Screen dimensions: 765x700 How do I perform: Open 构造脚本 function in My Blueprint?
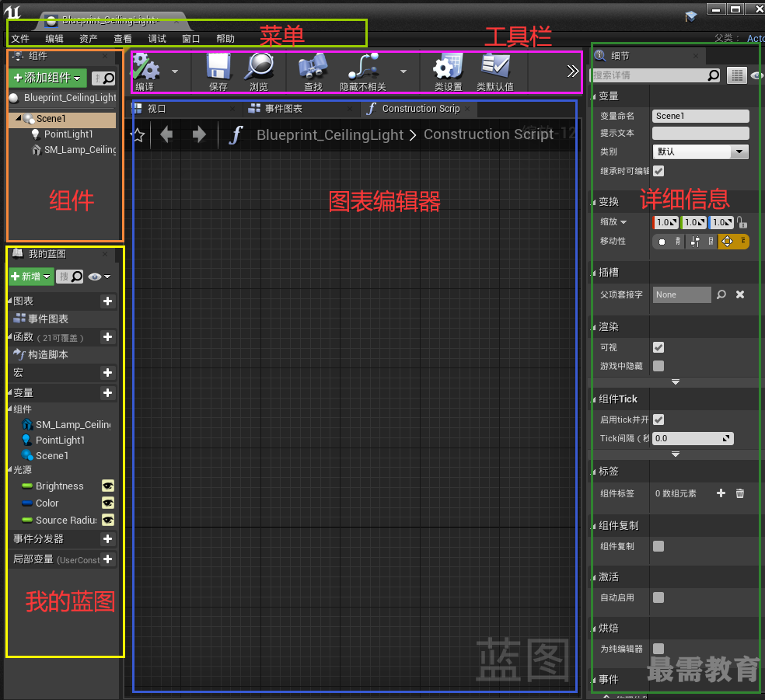click(x=48, y=354)
